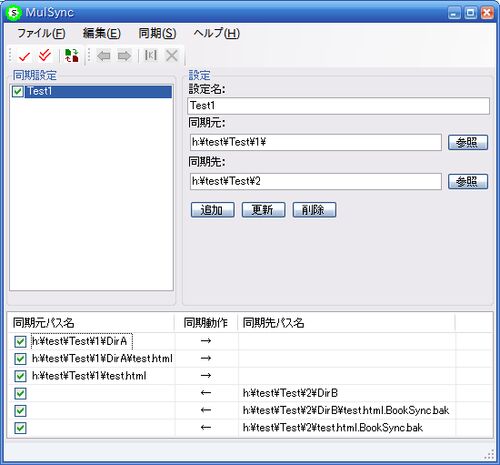500x465 pixels.
Task: Click the left arrow in the DirB row
Action: pyautogui.click(x=206, y=393)
